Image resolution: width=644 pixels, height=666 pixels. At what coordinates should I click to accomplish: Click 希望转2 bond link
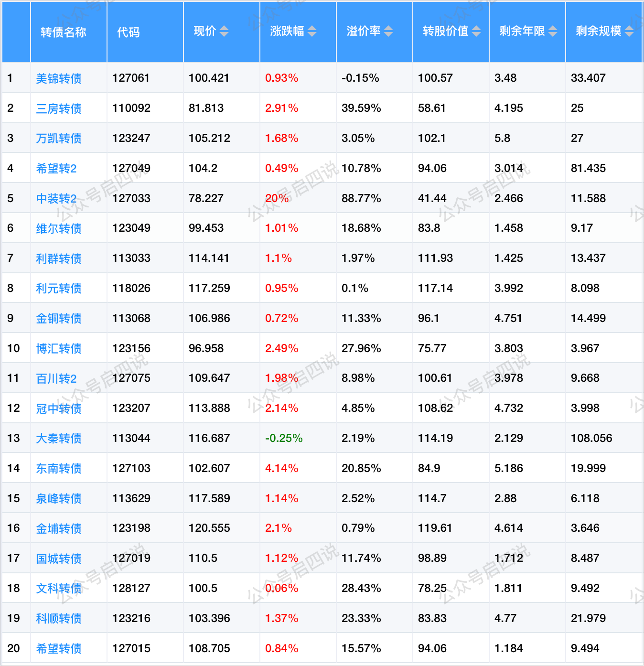tap(56, 168)
